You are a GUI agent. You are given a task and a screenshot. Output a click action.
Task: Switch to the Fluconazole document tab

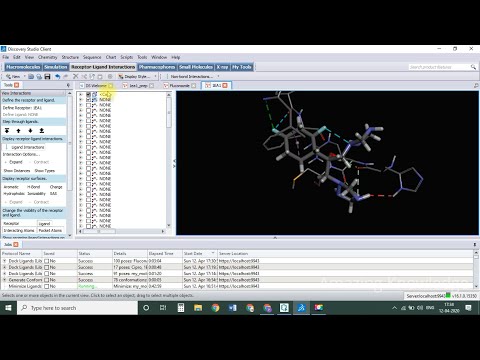tap(179, 86)
